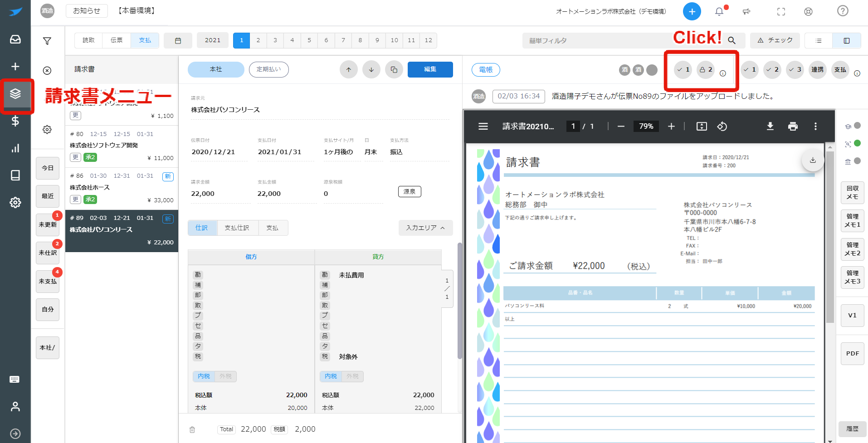The image size is (868, 443).
Task: Toggle the 連携 status button
Action: pyautogui.click(x=817, y=70)
